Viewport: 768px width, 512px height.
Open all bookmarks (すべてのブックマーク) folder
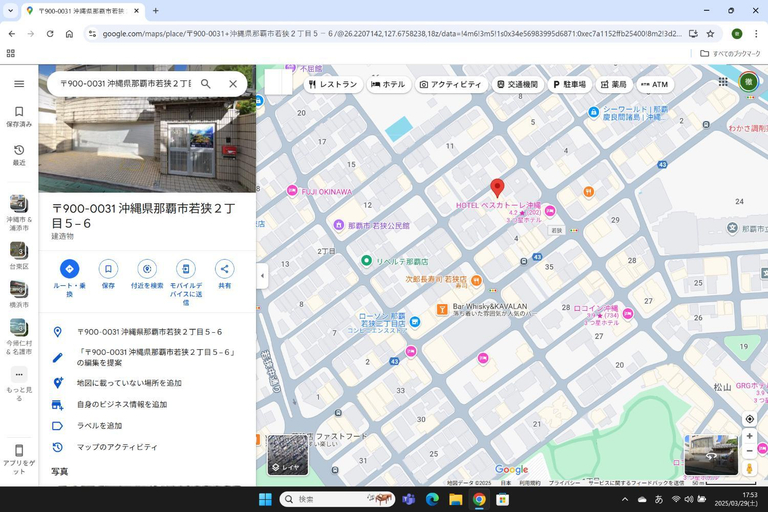[x=730, y=53]
